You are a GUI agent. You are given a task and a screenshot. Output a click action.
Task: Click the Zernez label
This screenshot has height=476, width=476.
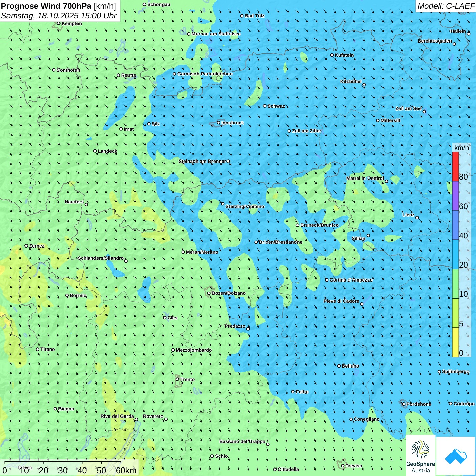pyautogui.click(x=37, y=246)
